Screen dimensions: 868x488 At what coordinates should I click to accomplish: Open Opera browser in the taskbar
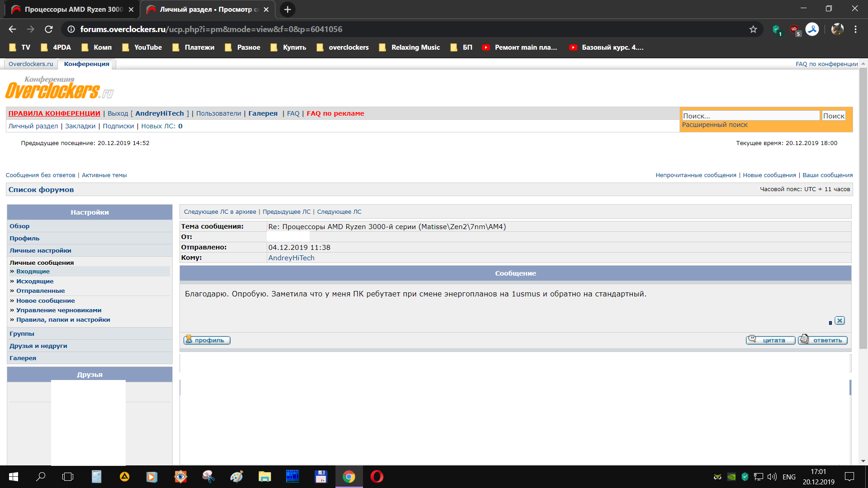377,477
